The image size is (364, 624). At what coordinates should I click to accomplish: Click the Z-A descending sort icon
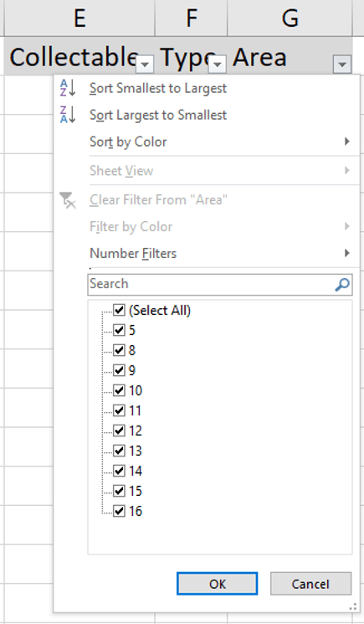(x=68, y=115)
